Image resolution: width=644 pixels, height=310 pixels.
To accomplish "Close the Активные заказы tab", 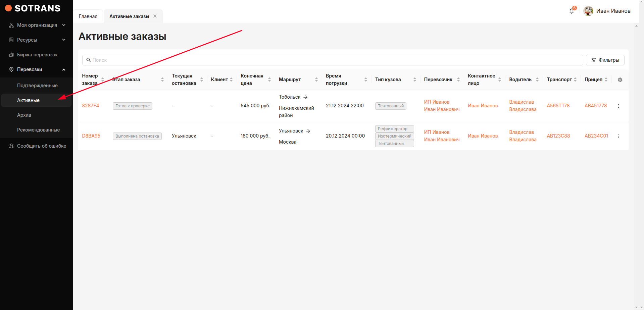I will (155, 16).
